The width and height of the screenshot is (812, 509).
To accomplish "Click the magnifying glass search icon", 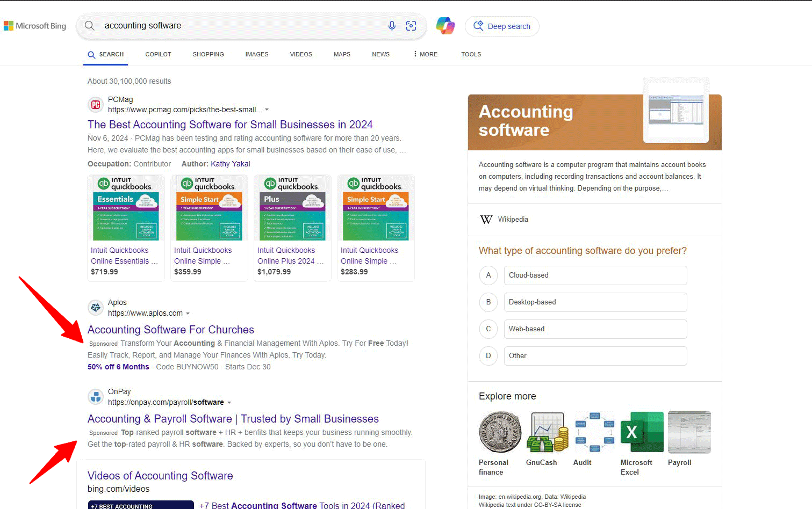I will click(90, 26).
